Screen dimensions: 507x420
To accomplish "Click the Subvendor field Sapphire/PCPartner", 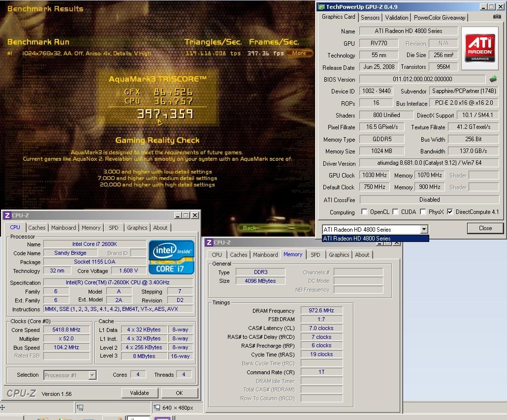I will (464, 91).
